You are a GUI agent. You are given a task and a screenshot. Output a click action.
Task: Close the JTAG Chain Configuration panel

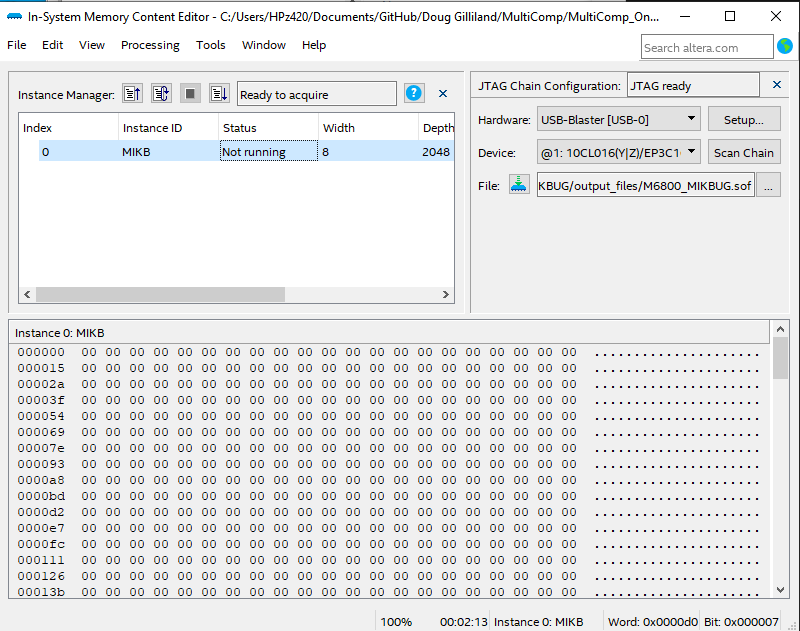[777, 86]
